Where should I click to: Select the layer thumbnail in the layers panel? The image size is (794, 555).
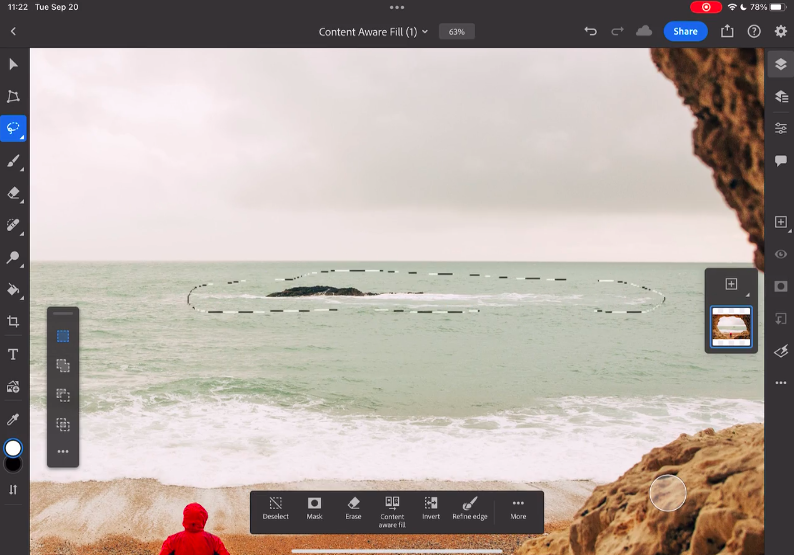731,326
